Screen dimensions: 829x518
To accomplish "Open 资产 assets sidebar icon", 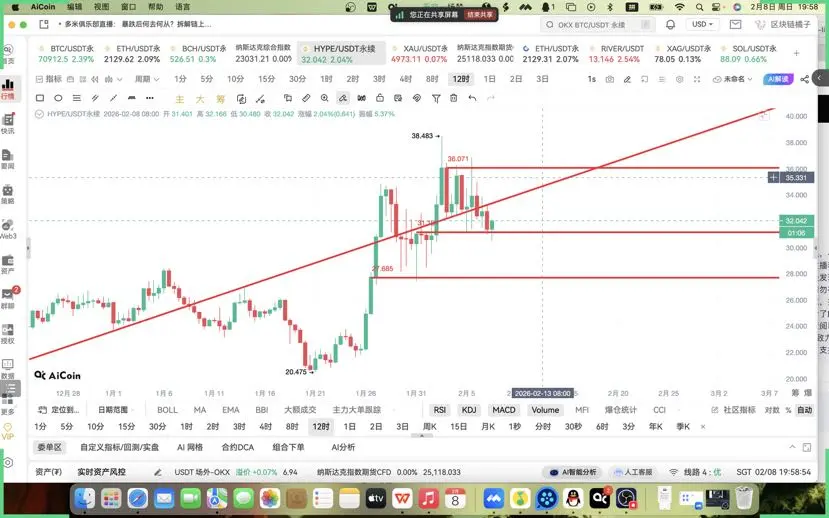I will [x=8, y=264].
